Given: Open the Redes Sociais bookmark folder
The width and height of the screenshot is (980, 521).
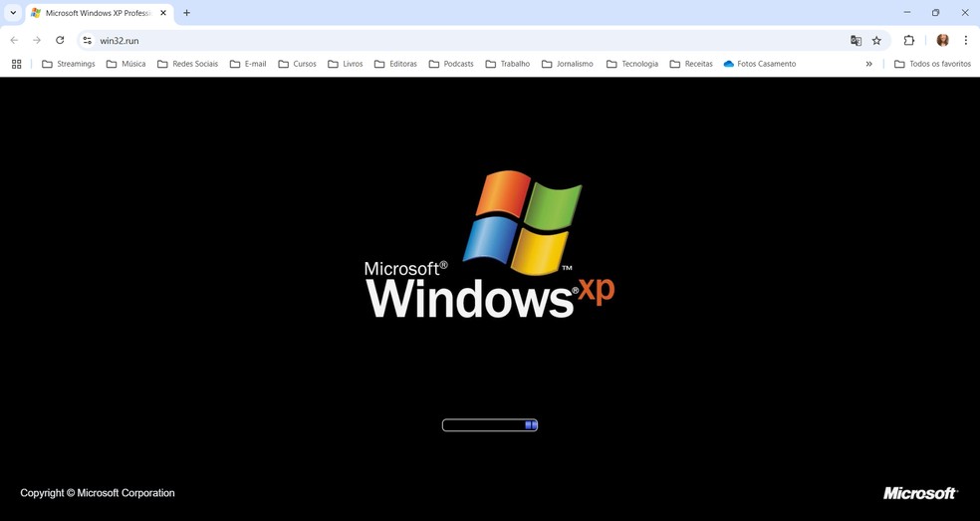Looking at the screenshot, I should (187, 64).
